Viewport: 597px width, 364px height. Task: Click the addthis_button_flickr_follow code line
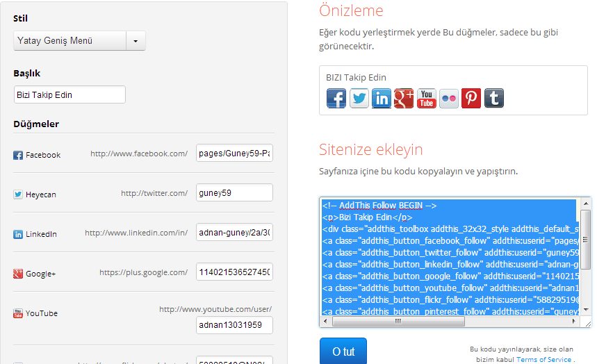[449, 300]
